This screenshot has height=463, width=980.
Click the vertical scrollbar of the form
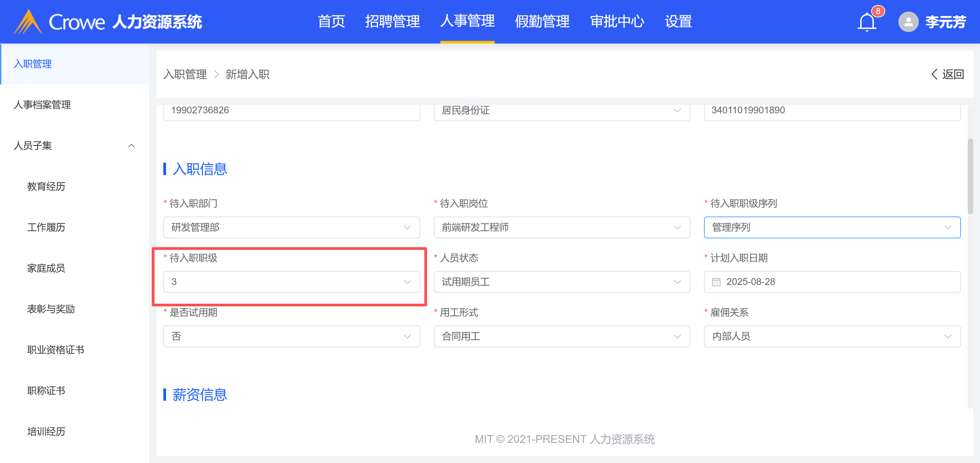tap(970, 176)
